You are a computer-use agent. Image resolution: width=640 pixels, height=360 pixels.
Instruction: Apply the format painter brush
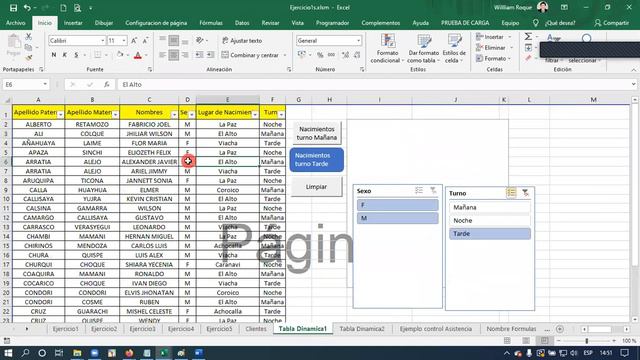(x=28, y=58)
